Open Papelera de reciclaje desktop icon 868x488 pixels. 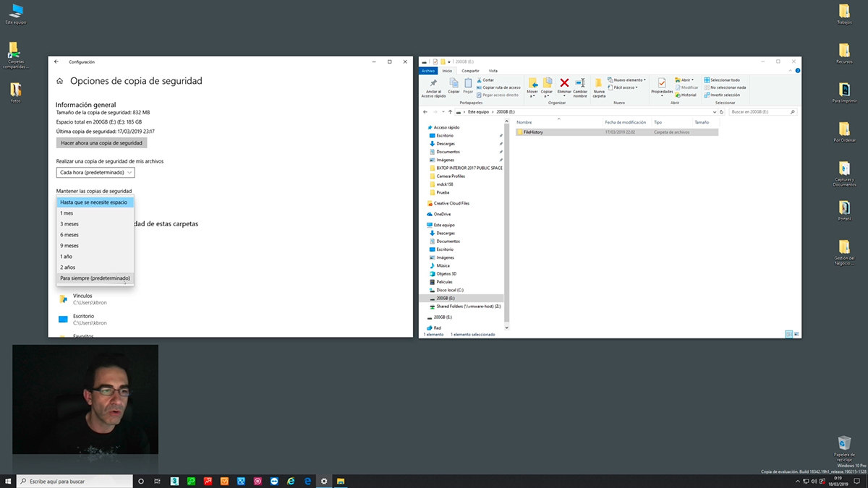click(x=844, y=448)
